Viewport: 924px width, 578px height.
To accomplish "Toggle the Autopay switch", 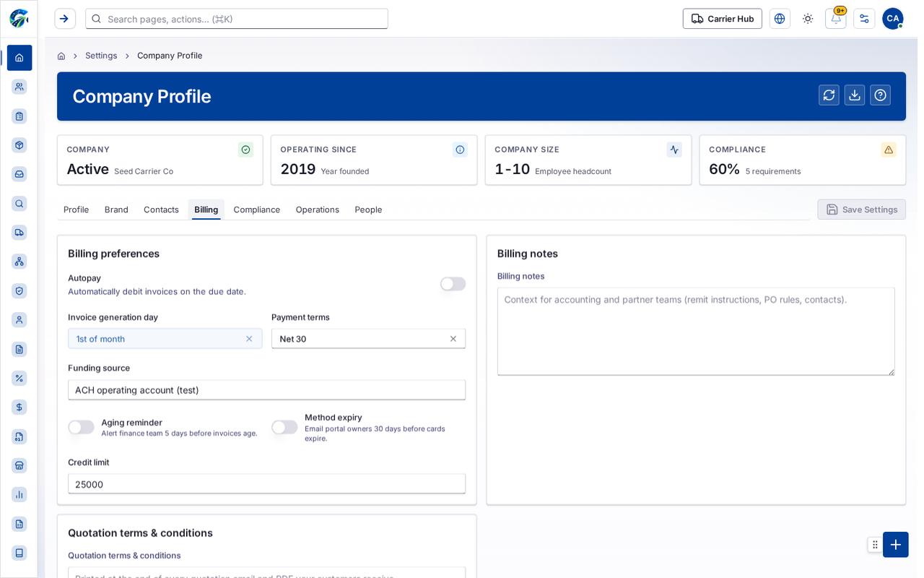I will 453,284.
